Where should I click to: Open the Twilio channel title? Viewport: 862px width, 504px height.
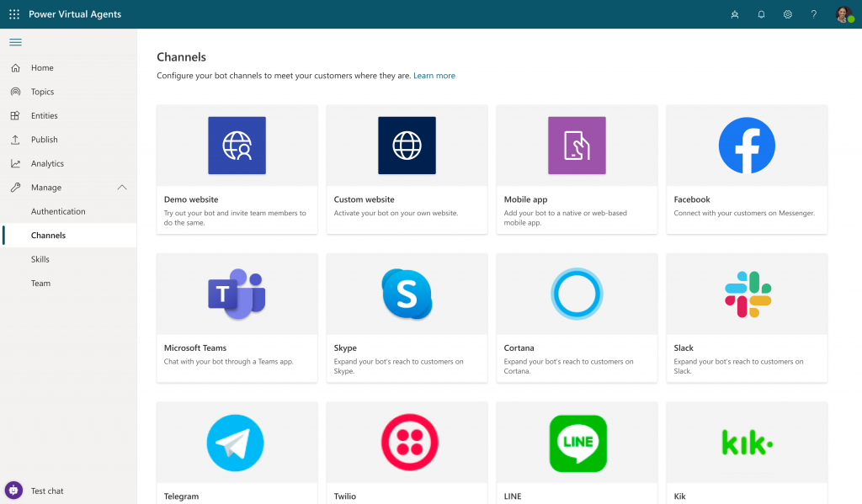click(x=344, y=496)
